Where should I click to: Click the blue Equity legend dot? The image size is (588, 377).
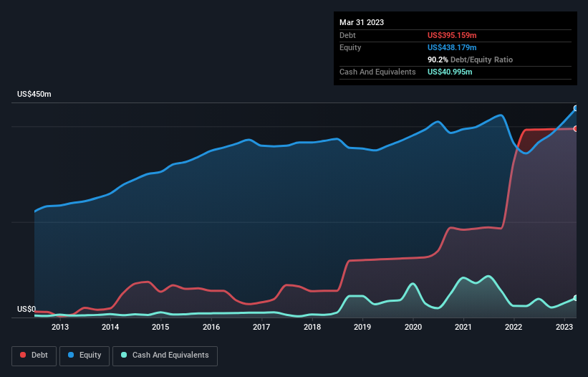point(70,355)
